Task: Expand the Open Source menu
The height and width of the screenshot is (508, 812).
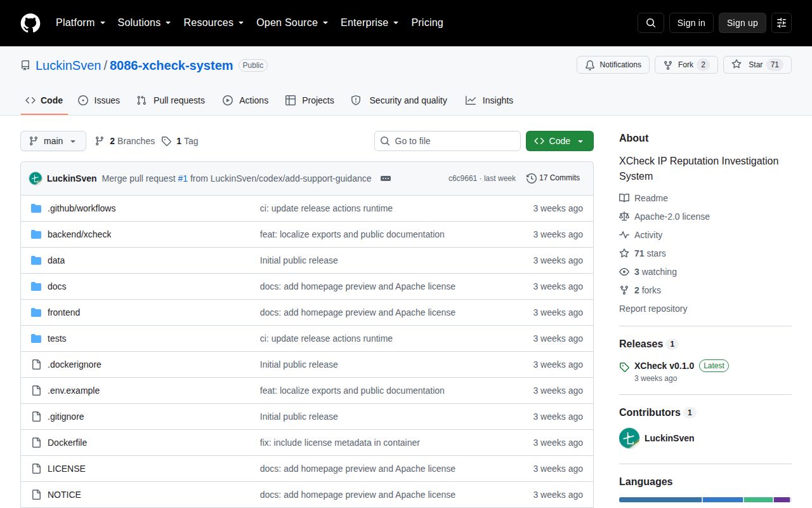Action: pyautogui.click(x=292, y=23)
